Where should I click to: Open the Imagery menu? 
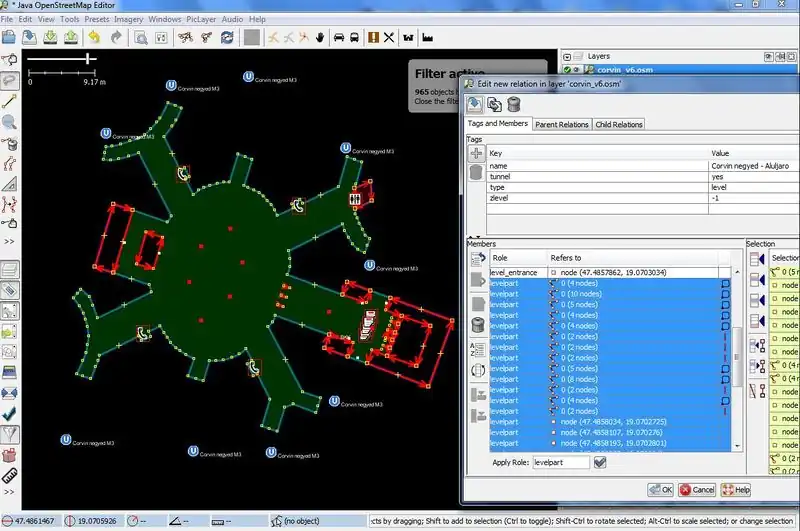tap(128, 19)
